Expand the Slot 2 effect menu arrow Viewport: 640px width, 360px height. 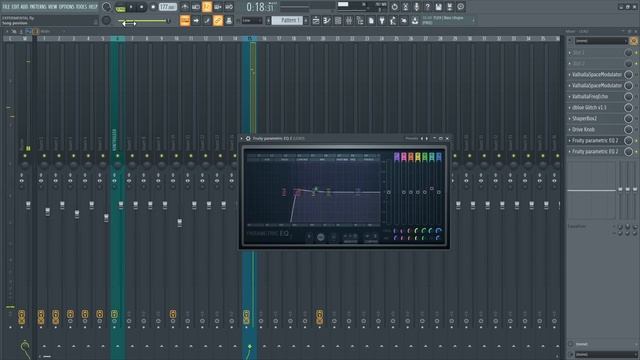pos(570,64)
